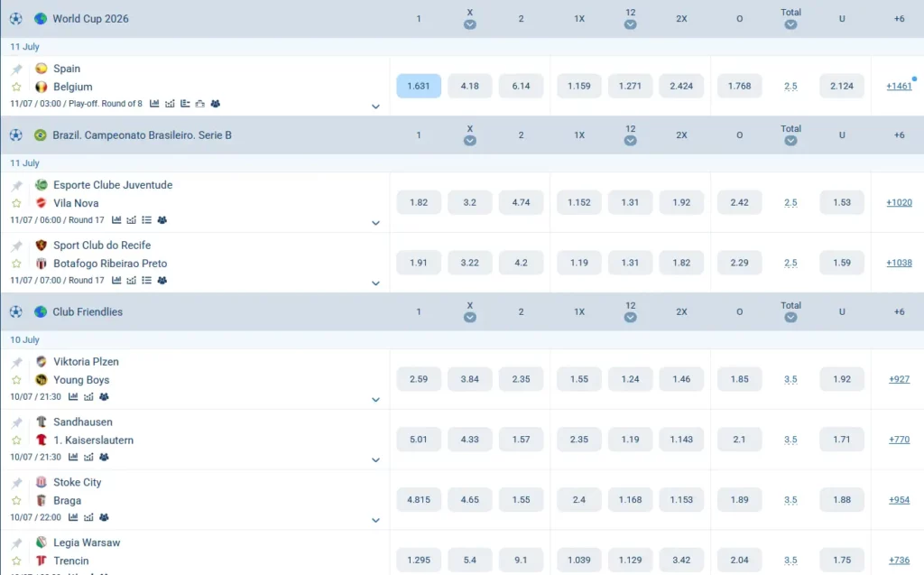Image resolution: width=924 pixels, height=575 pixels.
Task: Click total 2.5 for Spain vs Belgium
Action: (790, 86)
